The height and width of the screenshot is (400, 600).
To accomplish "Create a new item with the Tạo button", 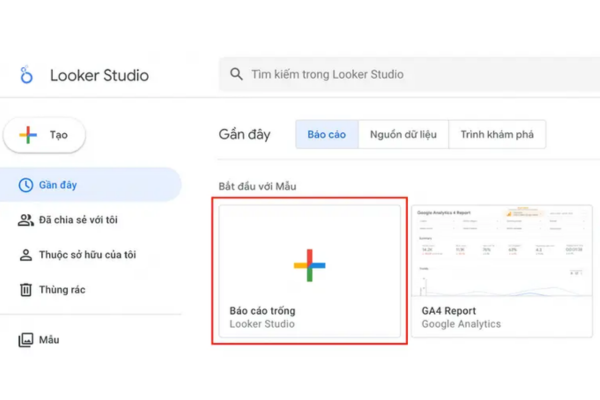I will (44, 135).
